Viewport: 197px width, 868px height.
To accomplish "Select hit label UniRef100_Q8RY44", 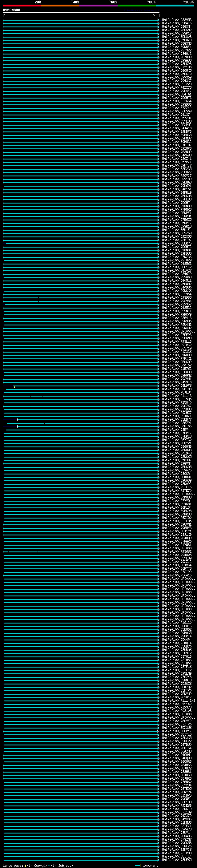I will (x=176, y=430).
